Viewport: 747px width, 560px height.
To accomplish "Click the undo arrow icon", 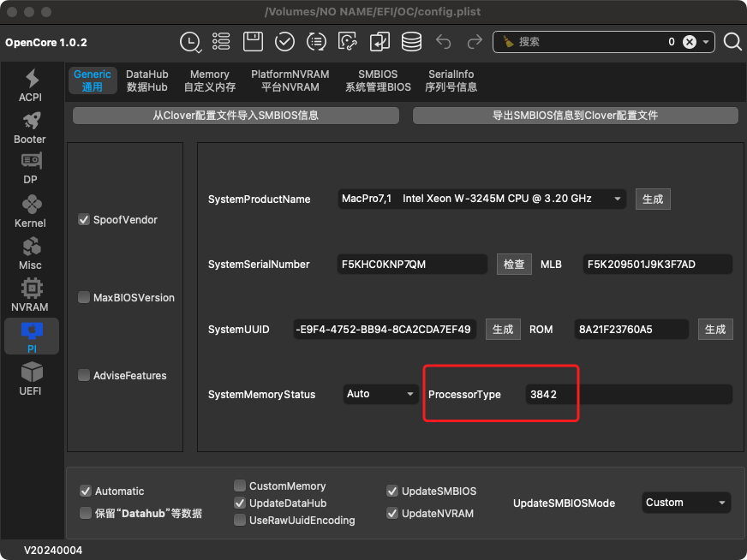I will pos(444,42).
